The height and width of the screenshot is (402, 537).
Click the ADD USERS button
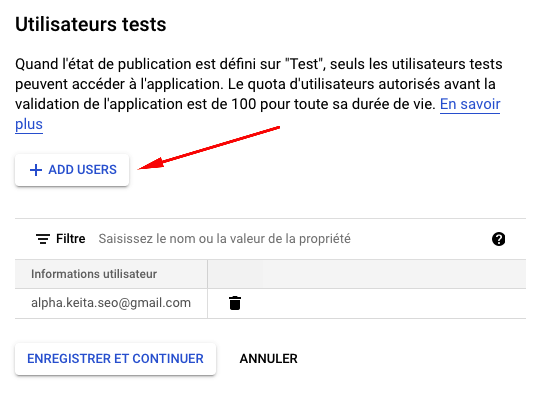(72, 170)
